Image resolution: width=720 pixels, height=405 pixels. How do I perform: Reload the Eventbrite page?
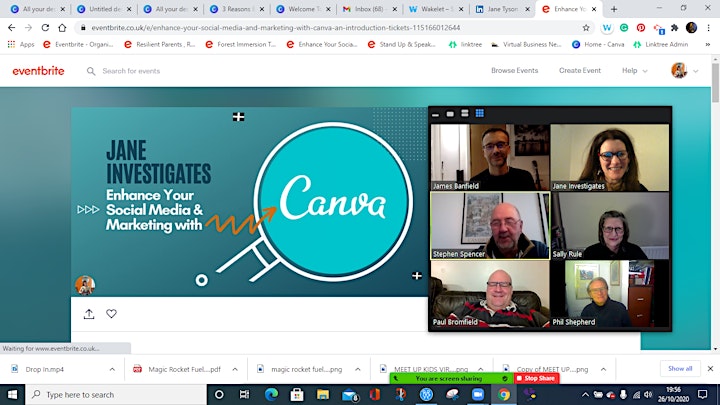tap(45, 28)
